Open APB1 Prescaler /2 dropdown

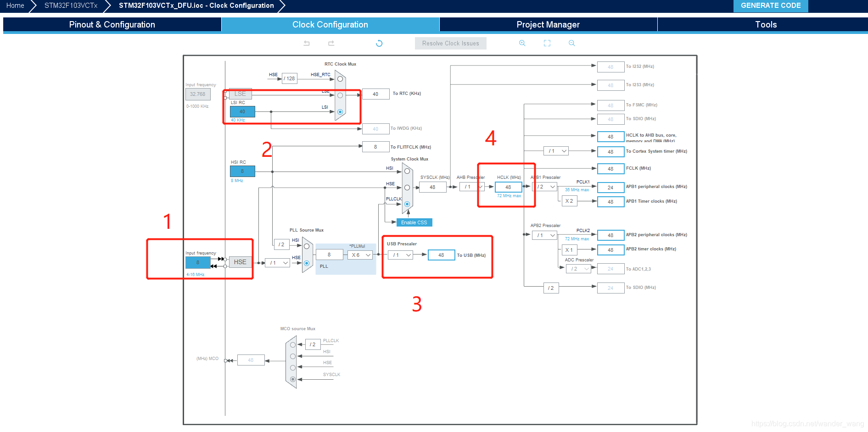tap(544, 187)
